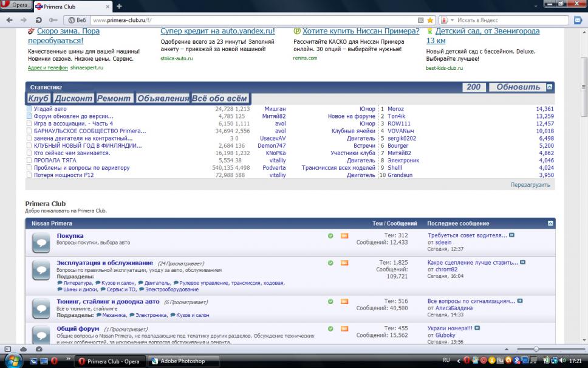Open the Электрооборудование subforum link
The image size is (588, 368).
pyautogui.click(x=172, y=290)
